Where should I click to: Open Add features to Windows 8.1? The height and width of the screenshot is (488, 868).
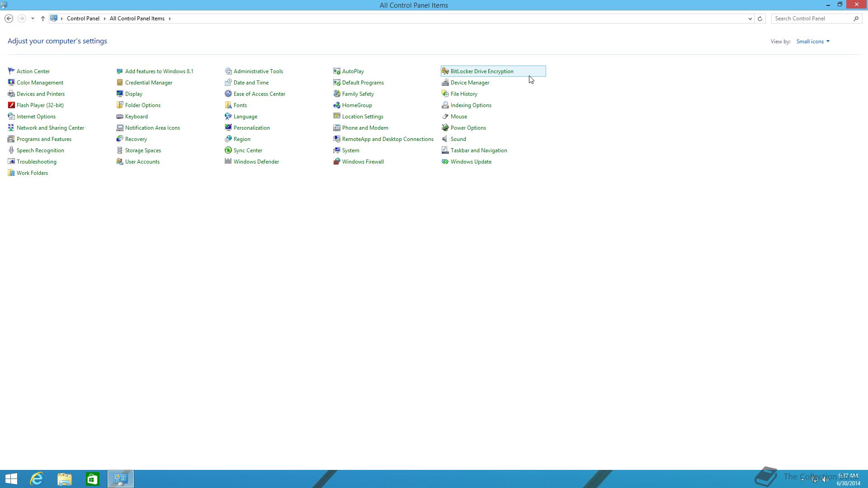(159, 71)
